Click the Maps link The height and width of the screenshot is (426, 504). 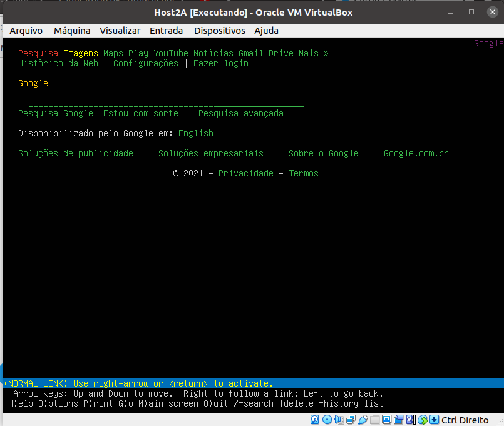click(x=113, y=53)
